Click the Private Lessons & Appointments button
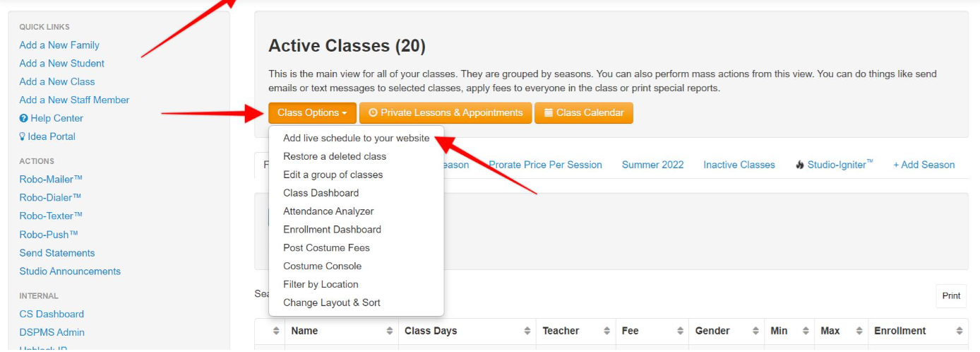The width and height of the screenshot is (980, 352). [x=446, y=112]
